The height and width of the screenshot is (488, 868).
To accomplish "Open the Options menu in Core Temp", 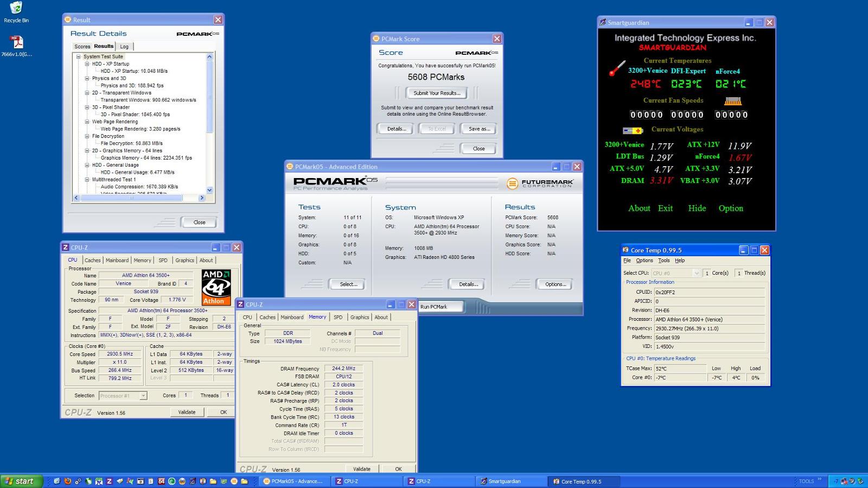I will click(x=644, y=261).
